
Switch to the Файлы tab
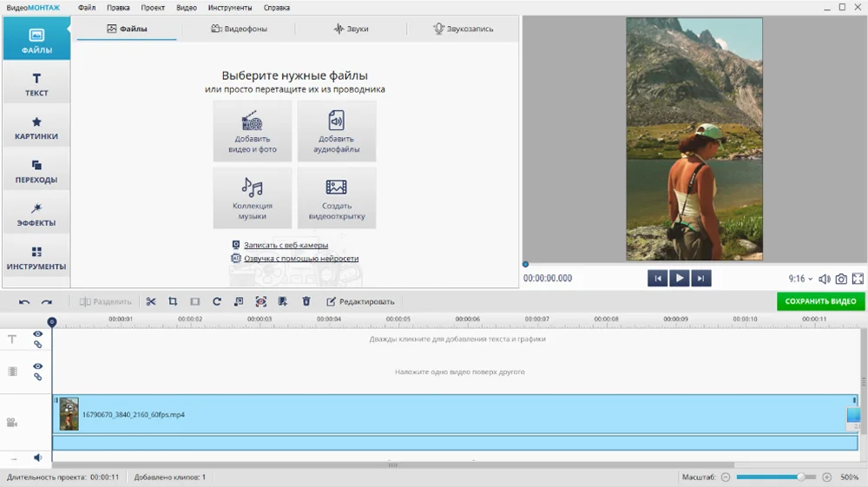pyautogui.click(x=127, y=29)
